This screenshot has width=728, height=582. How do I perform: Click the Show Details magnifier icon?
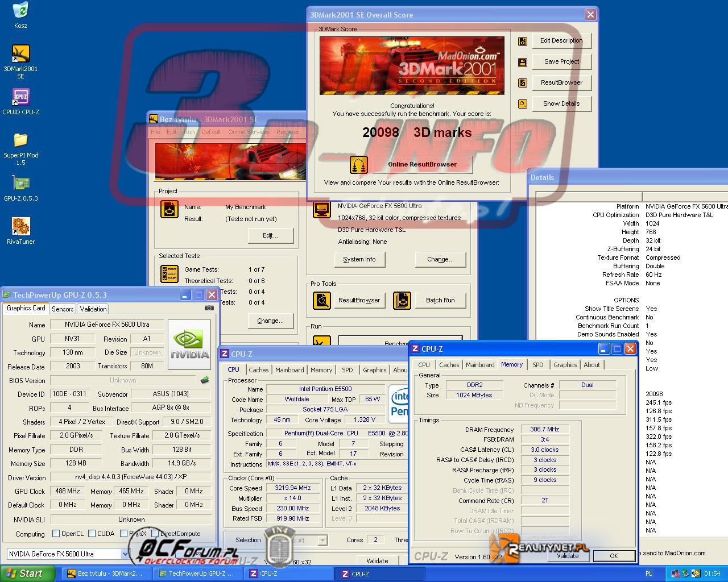click(x=522, y=104)
